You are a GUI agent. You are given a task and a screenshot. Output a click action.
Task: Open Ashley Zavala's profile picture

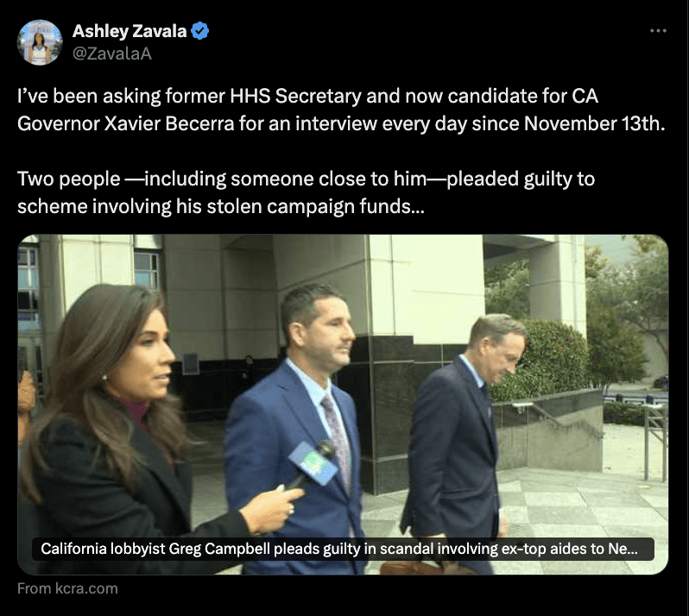40,42
